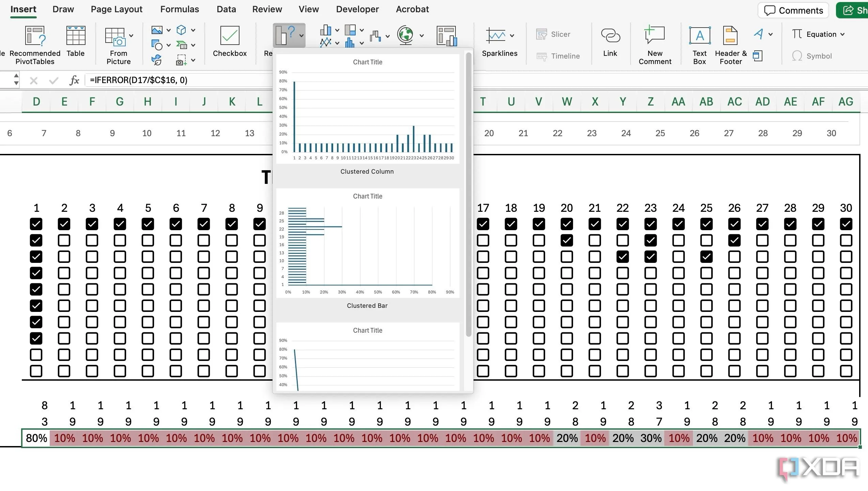Add a New Comment

point(655,45)
